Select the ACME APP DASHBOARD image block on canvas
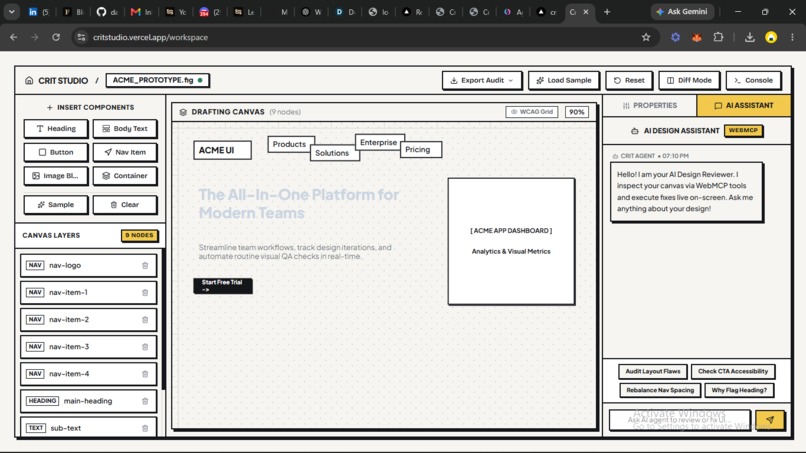The image size is (806, 453). [511, 241]
